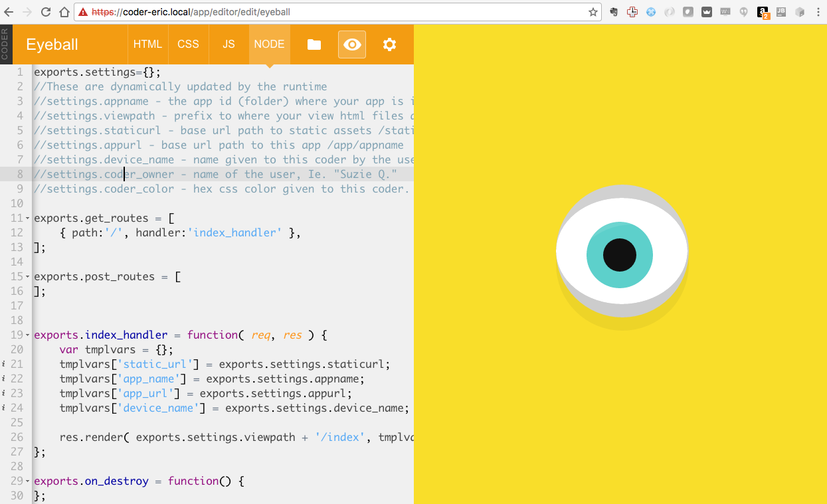
Task: Click the vertical CODER sidebar strip
Action: 5,44
